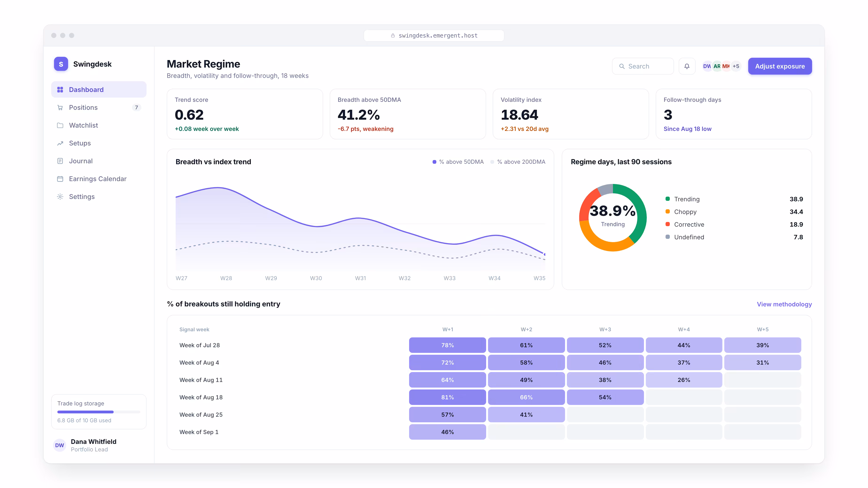
Task: Click the green Trending legend swatch
Action: (667, 198)
